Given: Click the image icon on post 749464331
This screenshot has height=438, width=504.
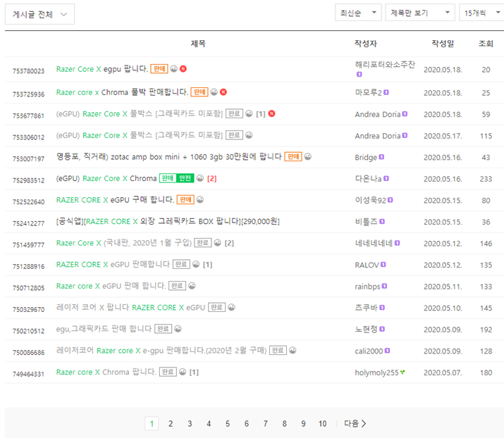Looking at the screenshot, I should click(x=183, y=372).
